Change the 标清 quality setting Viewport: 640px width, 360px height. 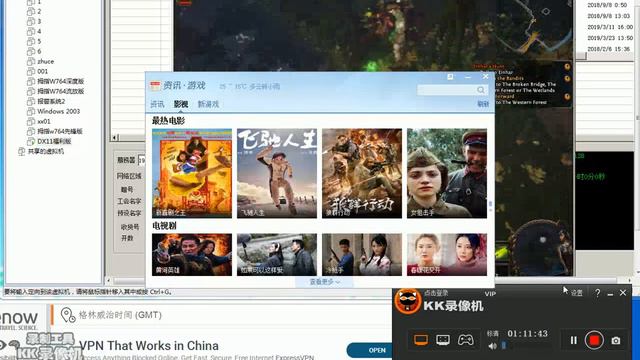(493, 333)
